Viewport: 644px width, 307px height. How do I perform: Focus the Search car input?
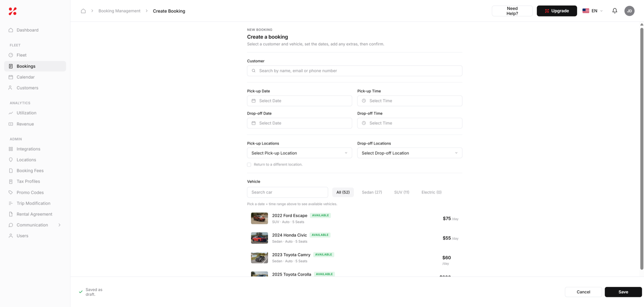[x=287, y=192]
